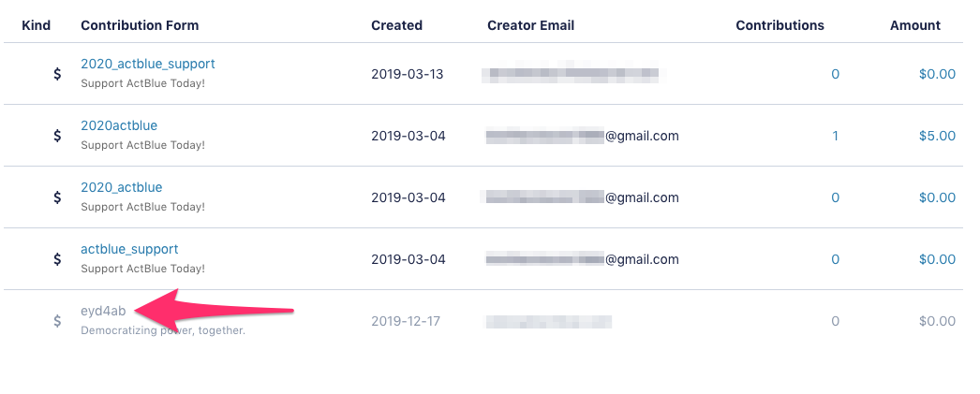The image size is (980, 394).
Task: Open the 2020actblue form link
Action: (x=119, y=125)
